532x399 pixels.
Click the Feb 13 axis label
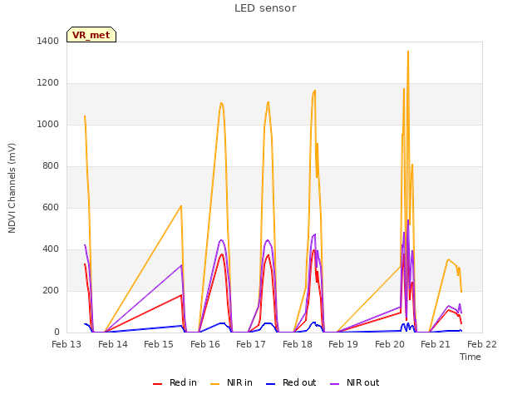point(66,344)
